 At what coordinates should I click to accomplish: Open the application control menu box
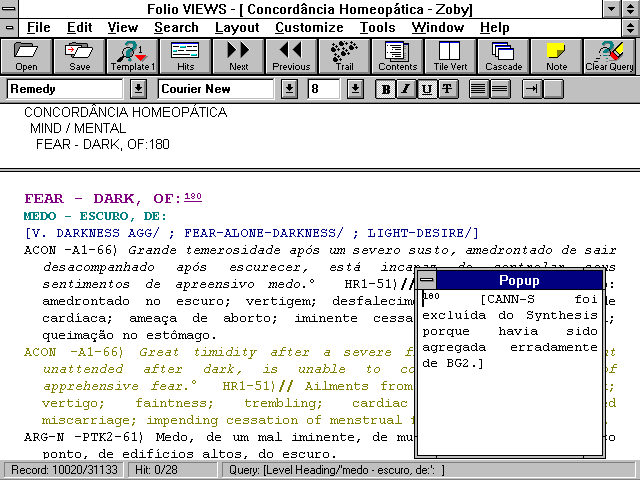pyautogui.click(x=9, y=9)
